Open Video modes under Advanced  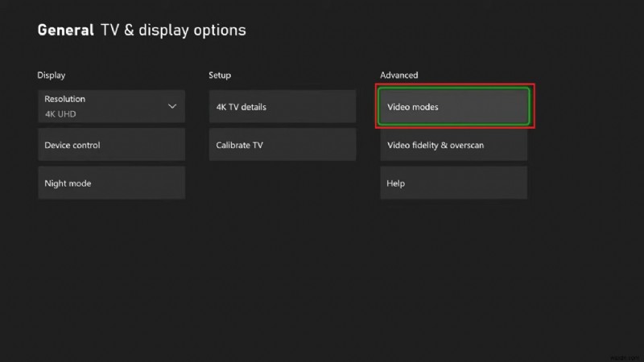tap(454, 106)
